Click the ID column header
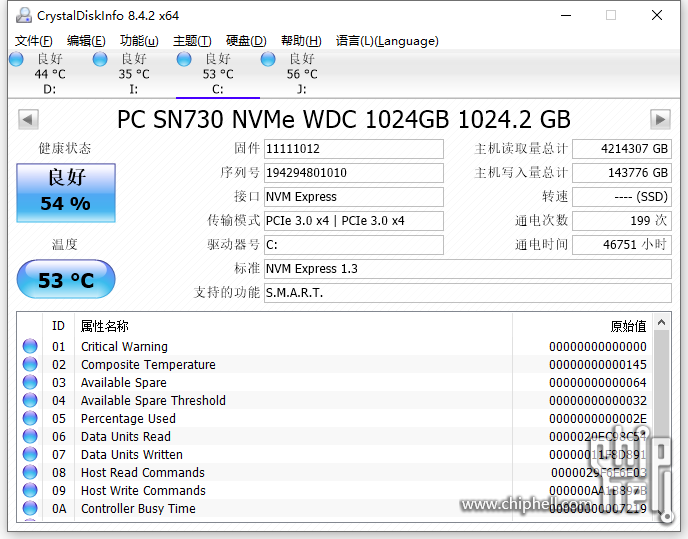 (x=58, y=326)
